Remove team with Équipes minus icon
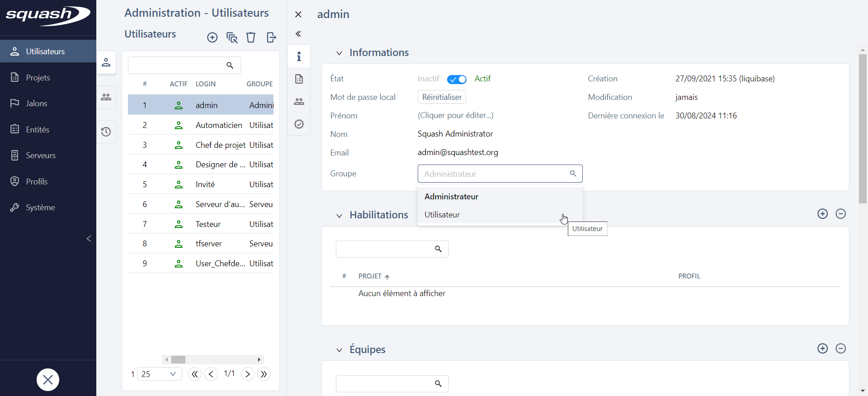Viewport: 868px width, 396px height. pyautogui.click(x=841, y=349)
